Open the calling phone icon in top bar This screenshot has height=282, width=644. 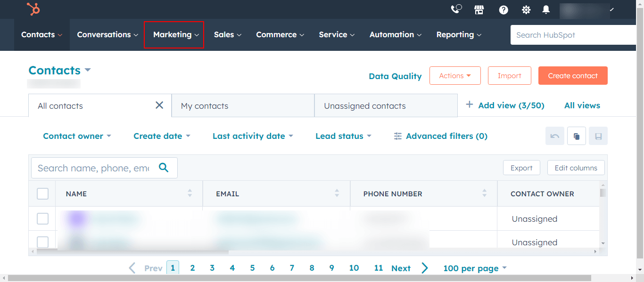point(456,9)
